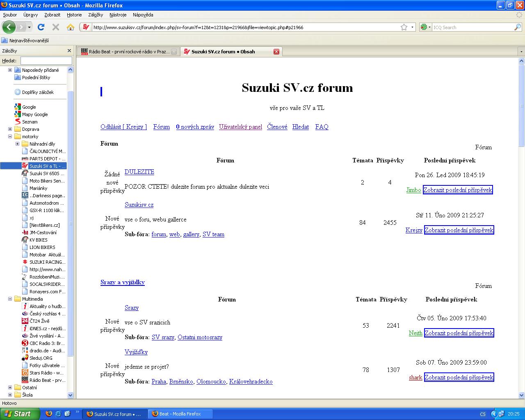The width and height of the screenshot is (525, 420).
Task: Open the back/forward history dropdown
Action: 29,27
